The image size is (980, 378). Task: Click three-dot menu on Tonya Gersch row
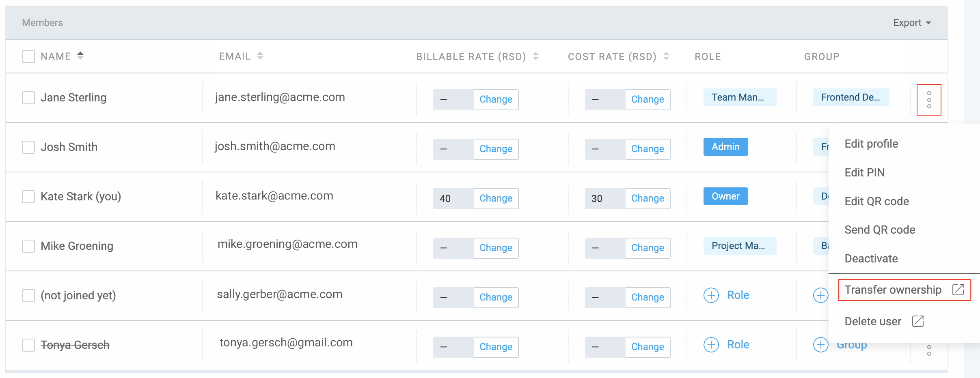click(x=929, y=350)
